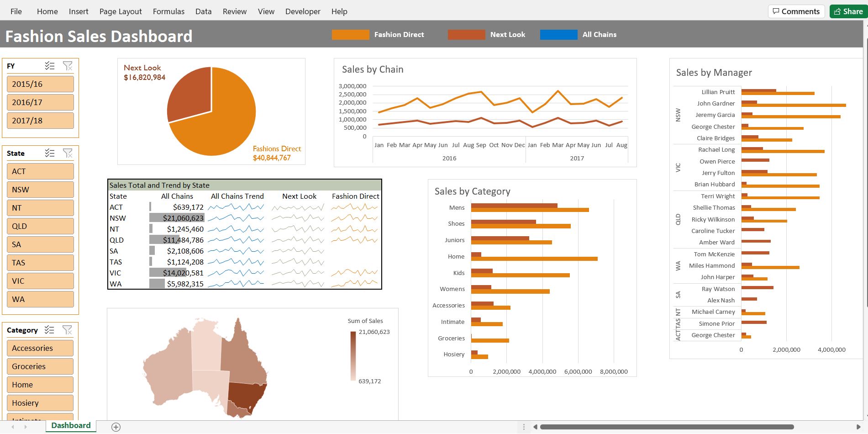The height and width of the screenshot is (434, 868).
Task: Open the Page Layout ribbon tab
Action: coord(121,11)
